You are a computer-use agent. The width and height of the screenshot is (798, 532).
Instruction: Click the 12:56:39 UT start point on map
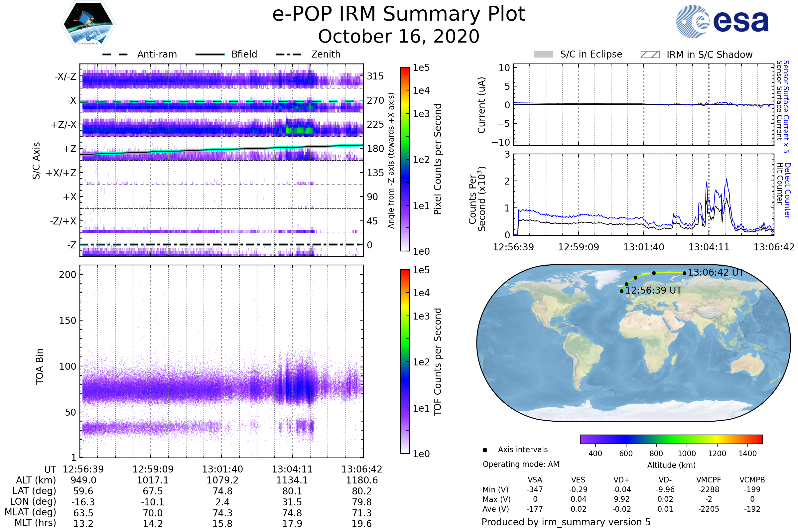(621, 291)
